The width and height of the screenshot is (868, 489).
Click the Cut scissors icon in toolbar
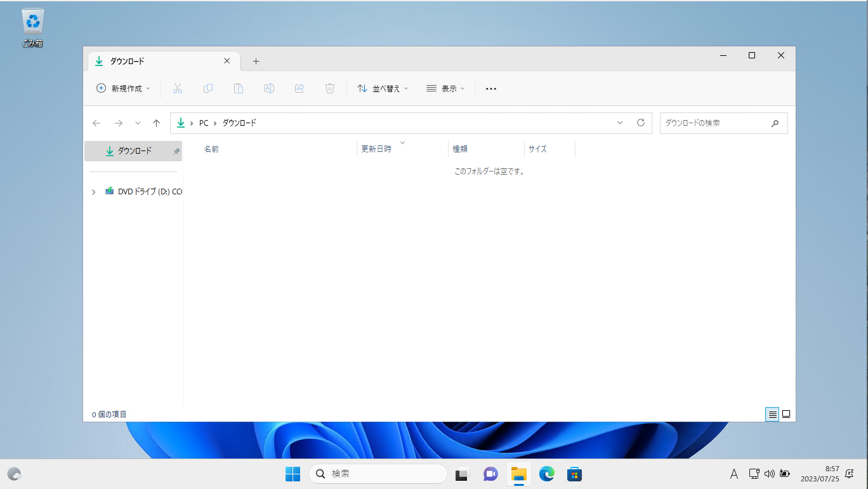(178, 88)
